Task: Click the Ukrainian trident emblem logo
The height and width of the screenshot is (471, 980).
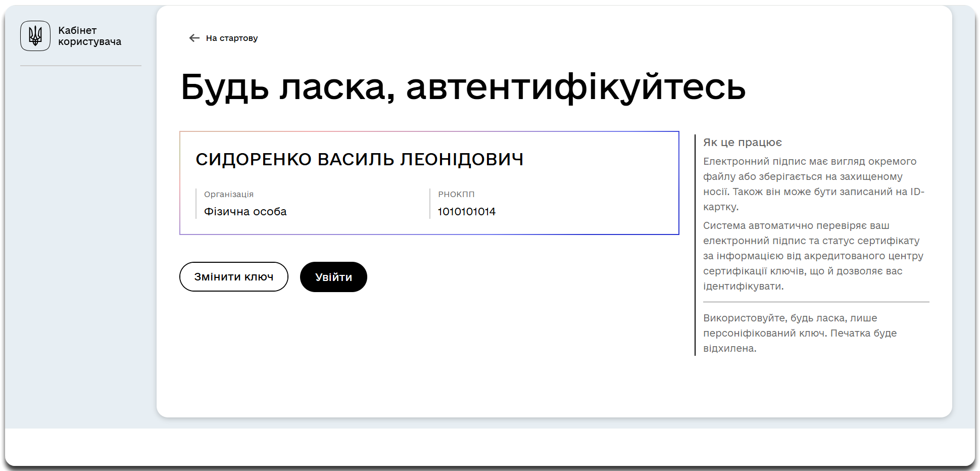Action: 35,36
